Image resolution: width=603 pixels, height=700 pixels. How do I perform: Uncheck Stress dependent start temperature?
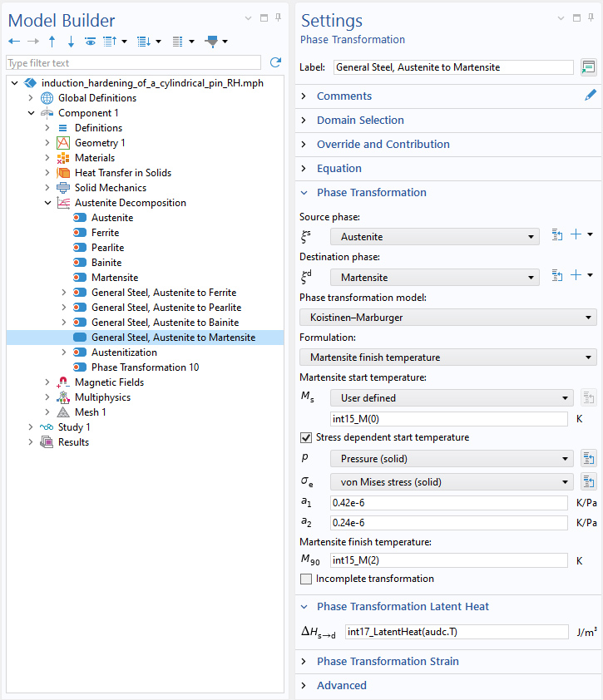coord(306,437)
